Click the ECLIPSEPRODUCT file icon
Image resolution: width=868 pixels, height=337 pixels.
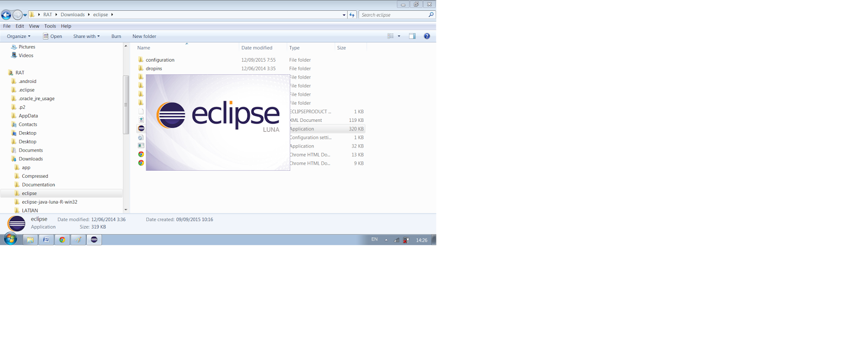(141, 111)
